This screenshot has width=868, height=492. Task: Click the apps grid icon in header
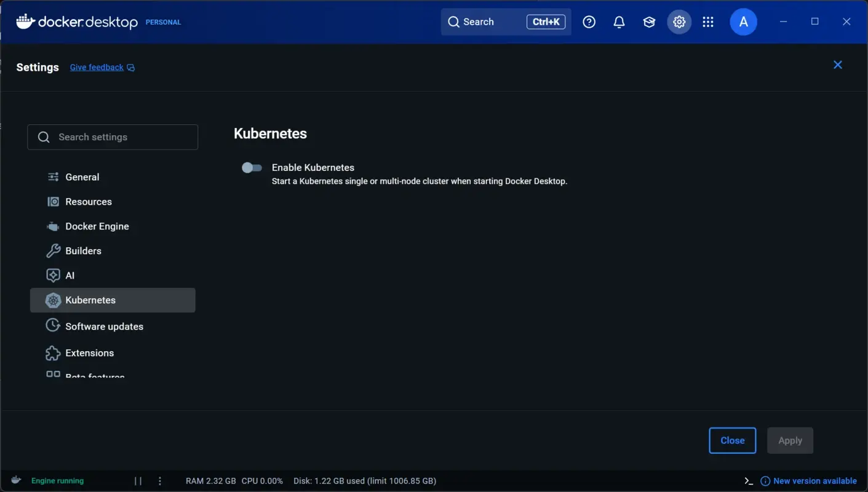coord(708,22)
